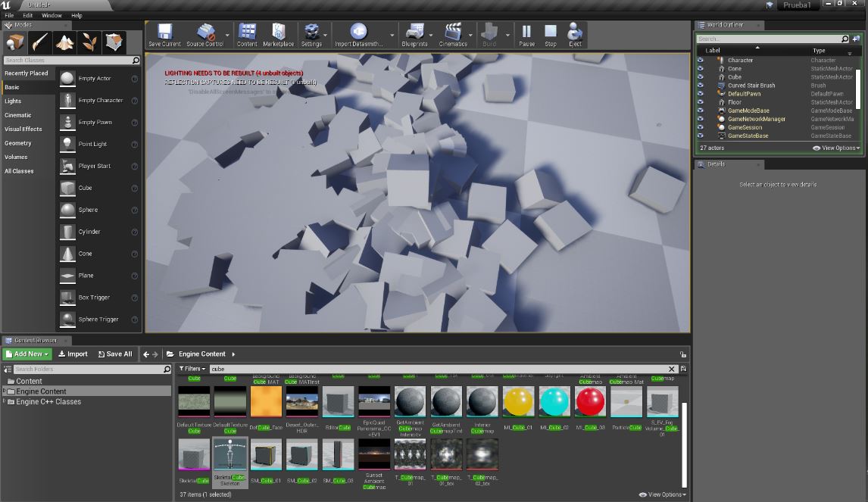The image size is (868, 502).
Task: Open World Outliner View Options dropdown
Action: [836, 148]
